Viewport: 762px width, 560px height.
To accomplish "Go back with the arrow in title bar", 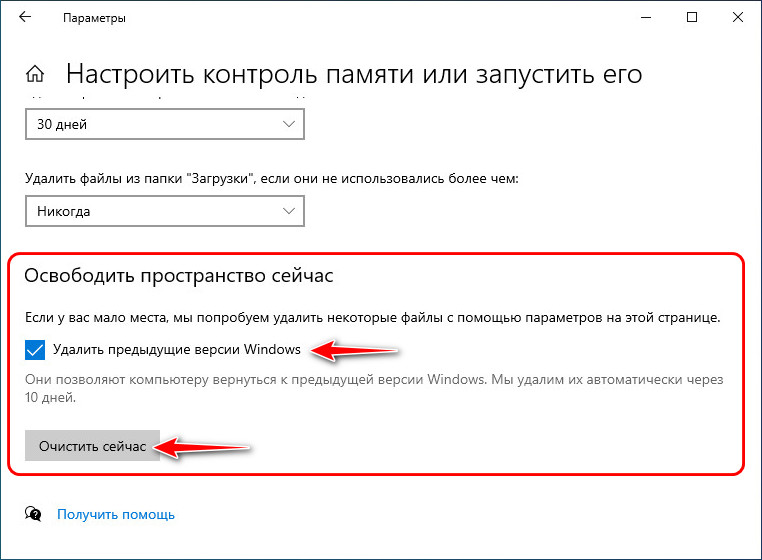I will (x=25, y=18).
